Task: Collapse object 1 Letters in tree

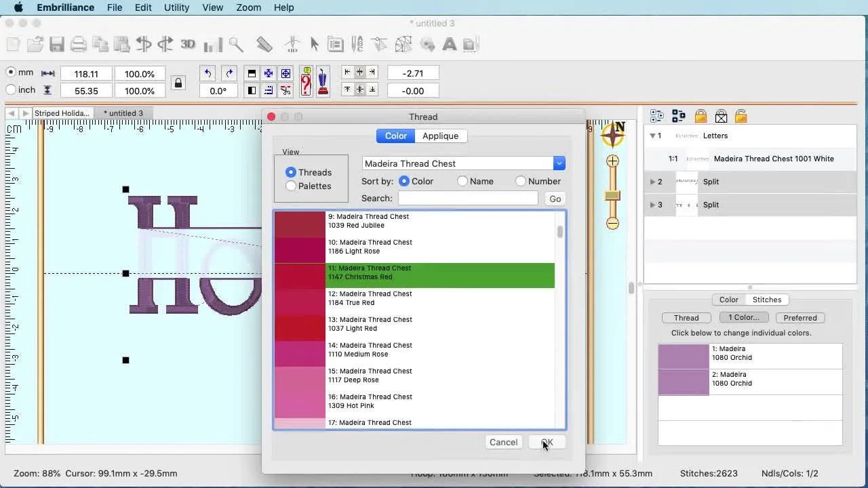Action: coord(652,136)
